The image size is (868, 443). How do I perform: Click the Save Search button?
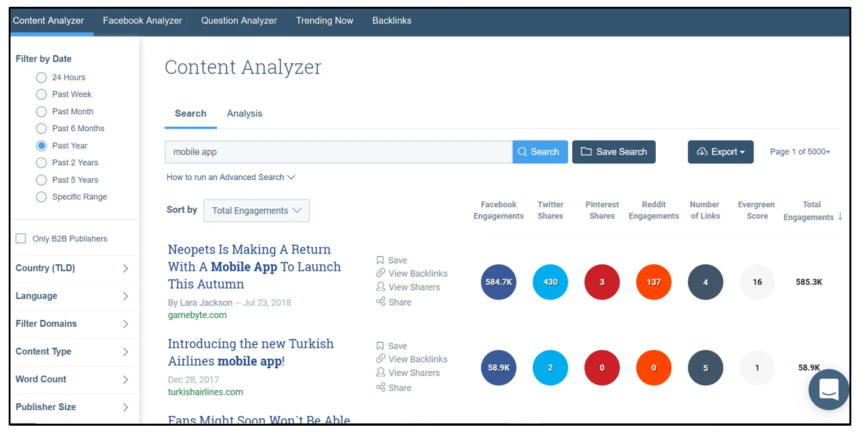tap(614, 152)
